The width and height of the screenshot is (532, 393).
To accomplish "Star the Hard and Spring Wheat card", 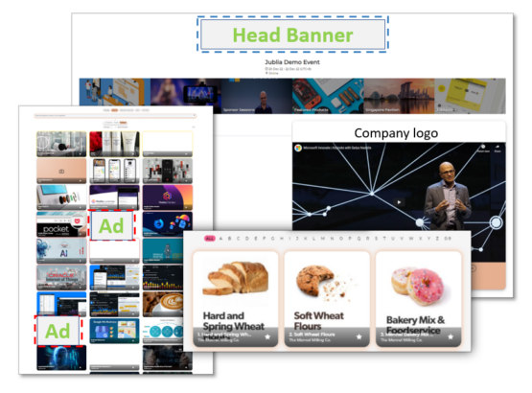I will coord(267,336).
